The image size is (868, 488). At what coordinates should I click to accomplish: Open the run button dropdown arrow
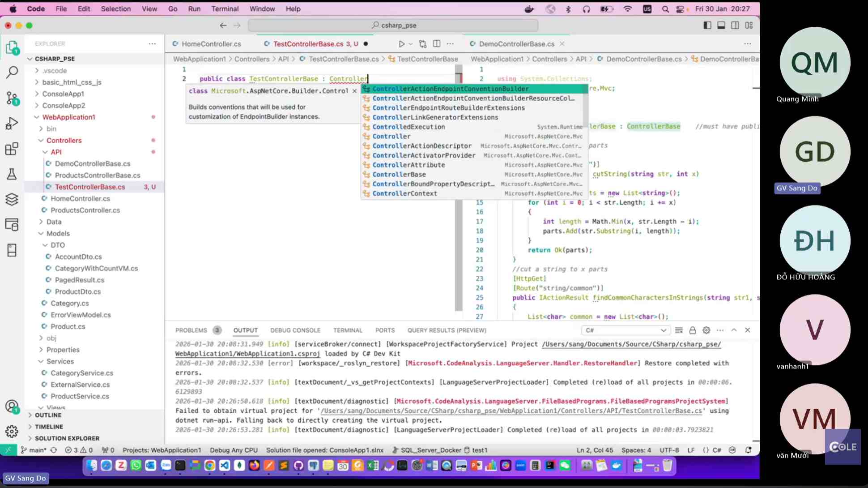pyautogui.click(x=410, y=44)
